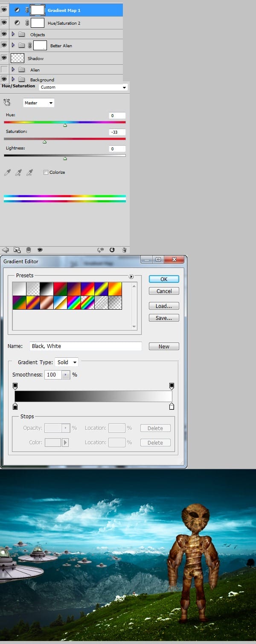This screenshot has width=256, height=644.
Task: Hide the Better Alien group
Action: [4, 45]
